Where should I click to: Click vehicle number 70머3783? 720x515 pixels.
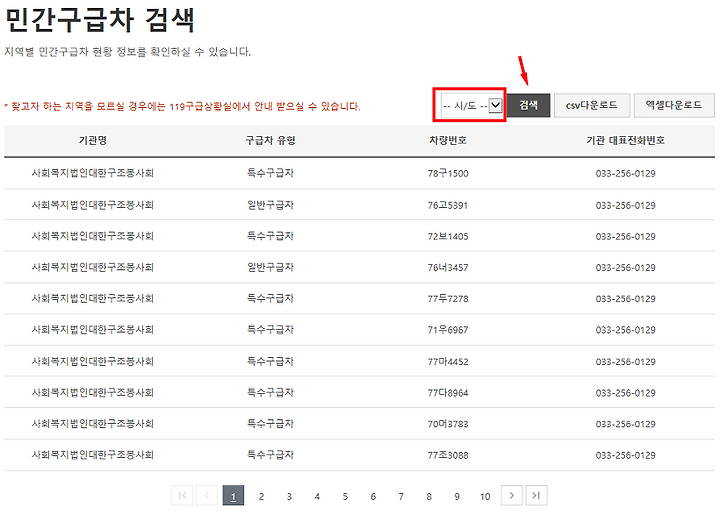click(x=448, y=424)
